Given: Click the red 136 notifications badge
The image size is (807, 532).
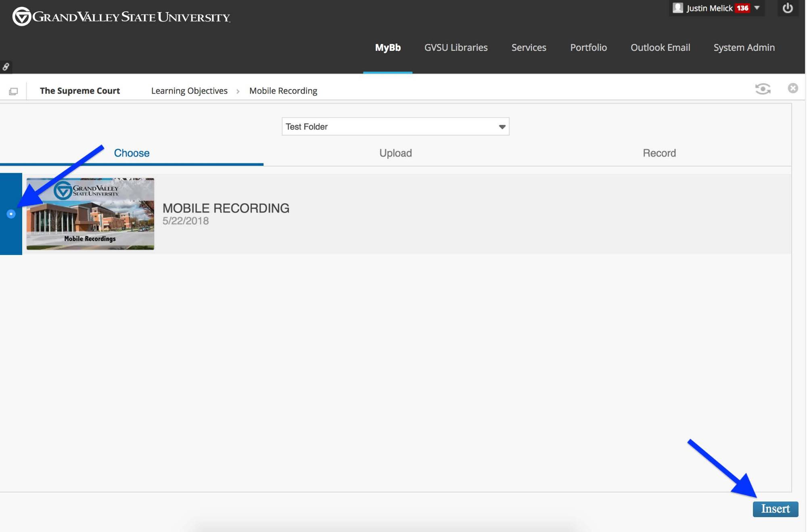Looking at the screenshot, I should click(x=742, y=8).
